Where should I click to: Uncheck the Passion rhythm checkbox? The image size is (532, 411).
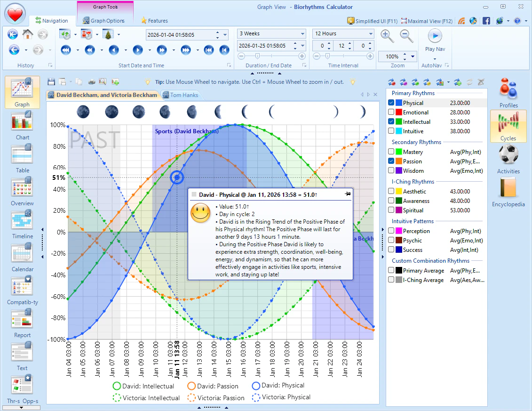tap(391, 161)
